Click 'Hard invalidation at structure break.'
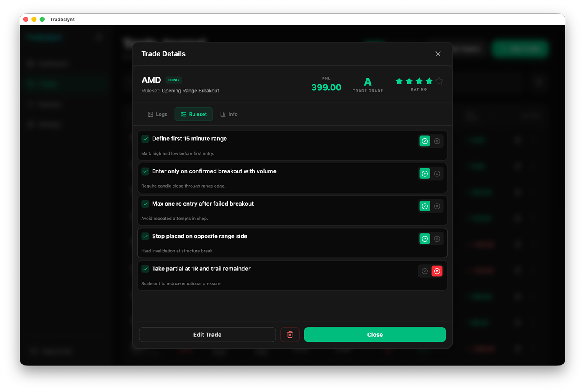Screen dimensions: 585x392 (177, 251)
